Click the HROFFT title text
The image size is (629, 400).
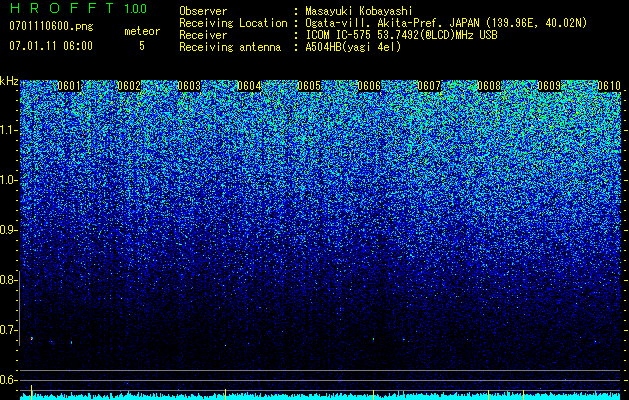point(62,8)
